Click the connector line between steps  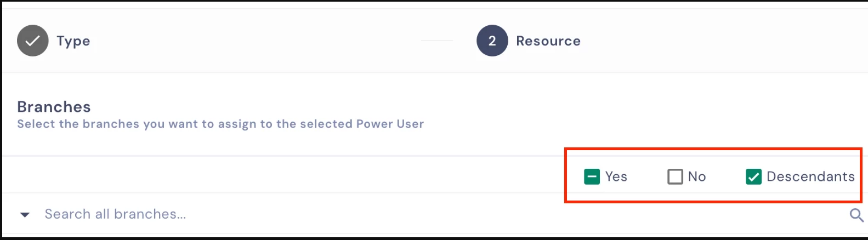click(437, 41)
